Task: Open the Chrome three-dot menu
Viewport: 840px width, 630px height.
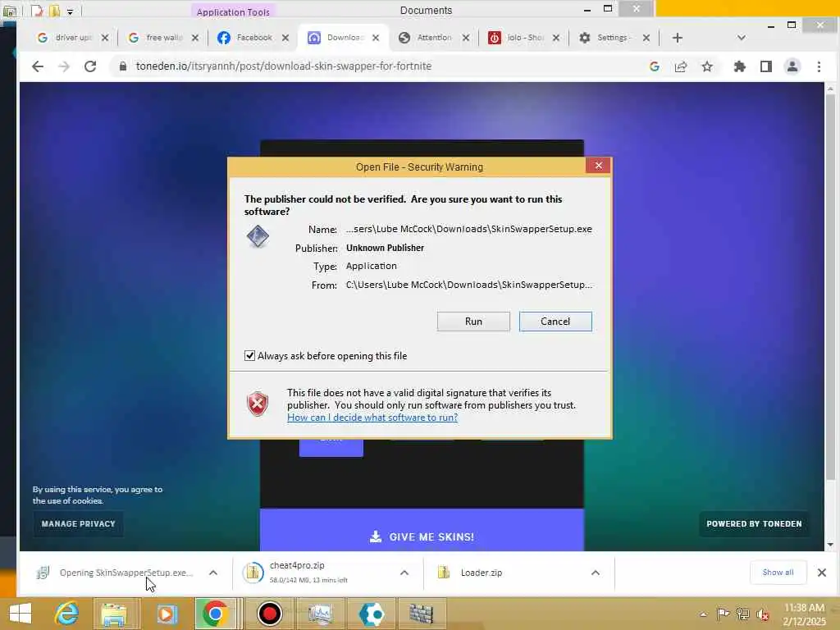Action: pos(819,66)
